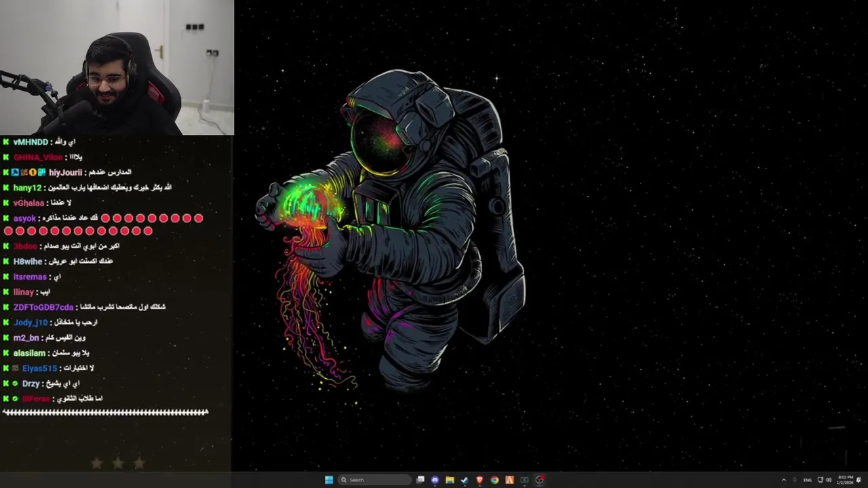Image resolution: width=868 pixels, height=488 pixels.
Task: Click the username lliFeras in chat
Action: click(36, 399)
